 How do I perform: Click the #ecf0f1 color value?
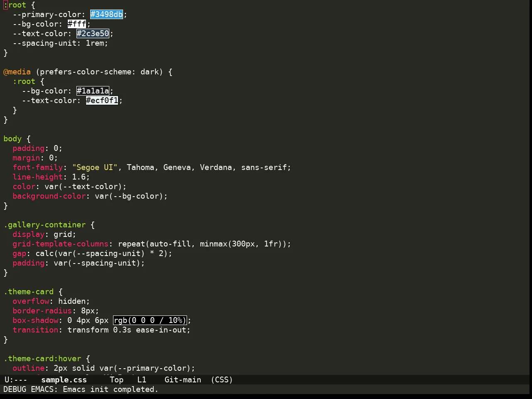coord(102,101)
